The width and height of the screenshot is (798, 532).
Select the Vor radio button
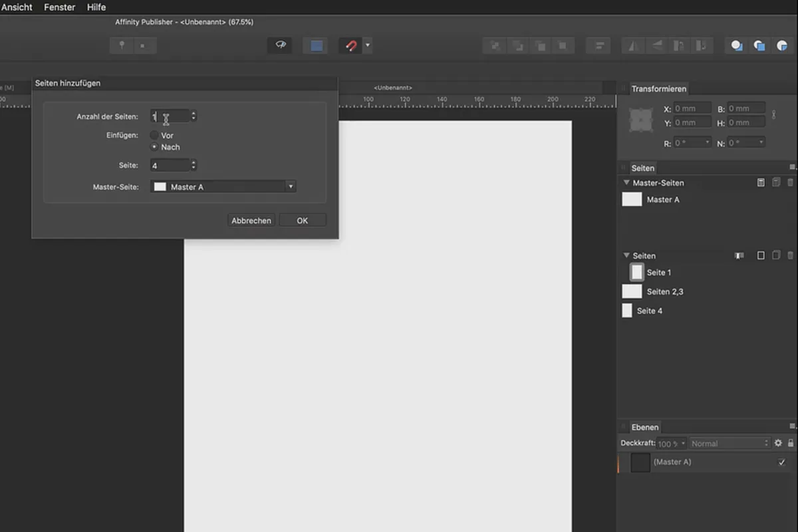(154, 135)
